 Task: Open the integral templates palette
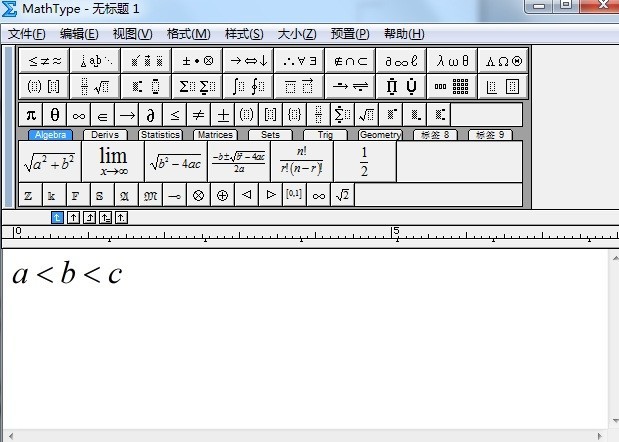248,86
